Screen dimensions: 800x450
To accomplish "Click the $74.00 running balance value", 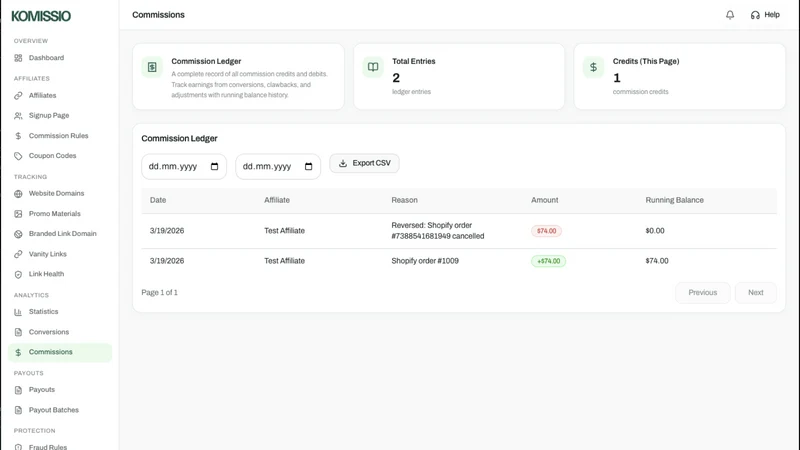I will (x=657, y=261).
